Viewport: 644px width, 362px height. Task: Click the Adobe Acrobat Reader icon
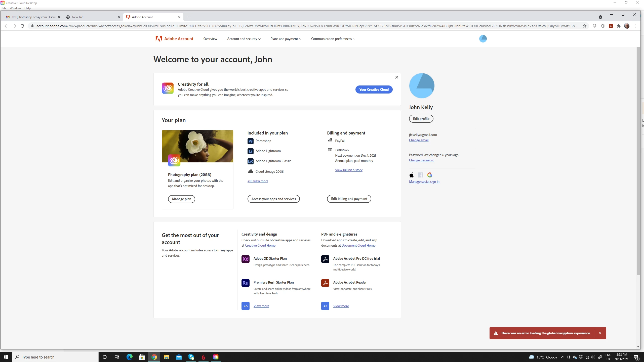point(325,283)
